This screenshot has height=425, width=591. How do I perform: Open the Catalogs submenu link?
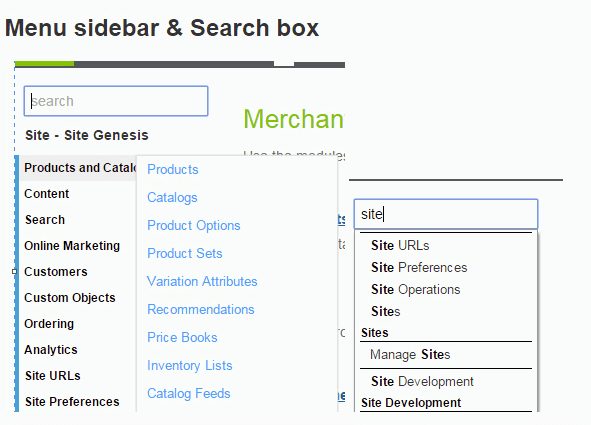click(x=172, y=197)
